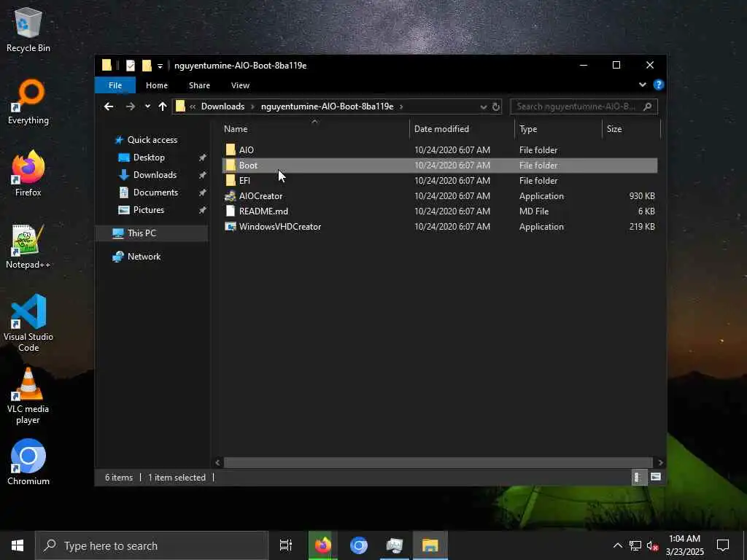This screenshot has width=747, height=560.
Task: Go to Documents in navigation pane
Action: coord(155,192)
